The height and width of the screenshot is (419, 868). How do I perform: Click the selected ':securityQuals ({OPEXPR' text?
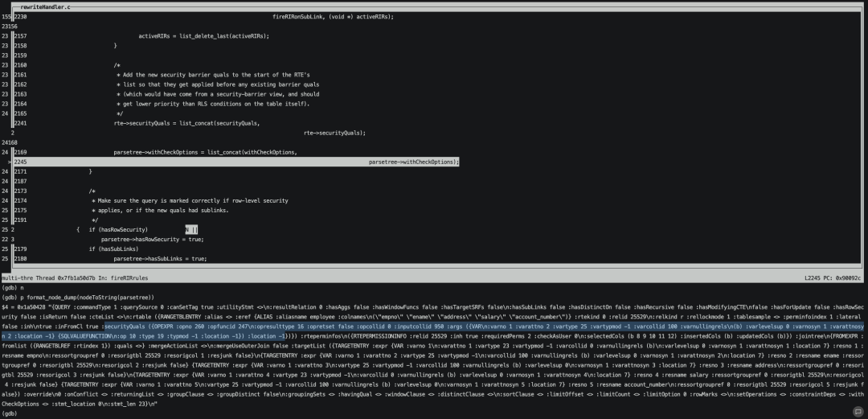(138, 327)
